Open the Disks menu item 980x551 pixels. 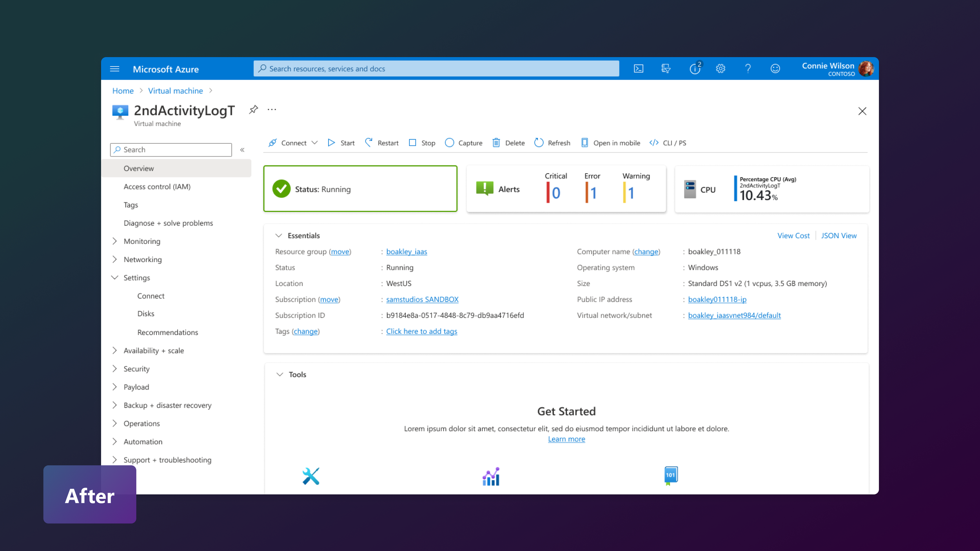point(145,314)
